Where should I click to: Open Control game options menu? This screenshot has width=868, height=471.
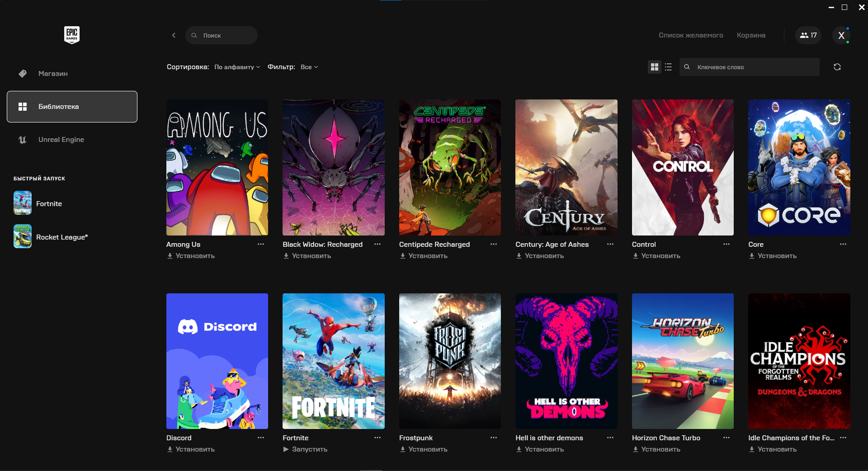coord(726,244)
